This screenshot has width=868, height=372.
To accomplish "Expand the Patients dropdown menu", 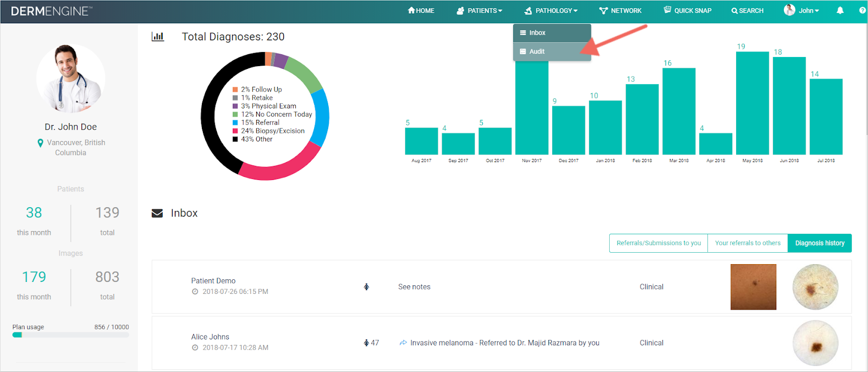I will pyautogui.click(x=480, y=10).
